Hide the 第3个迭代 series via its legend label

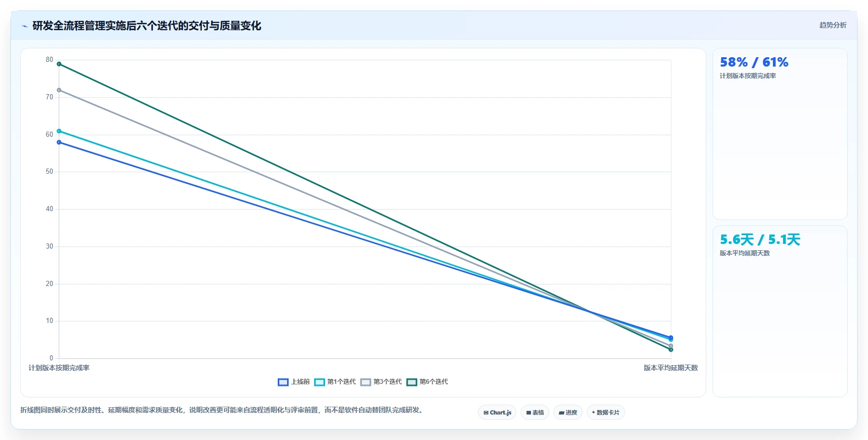click(x=388, y=382)
